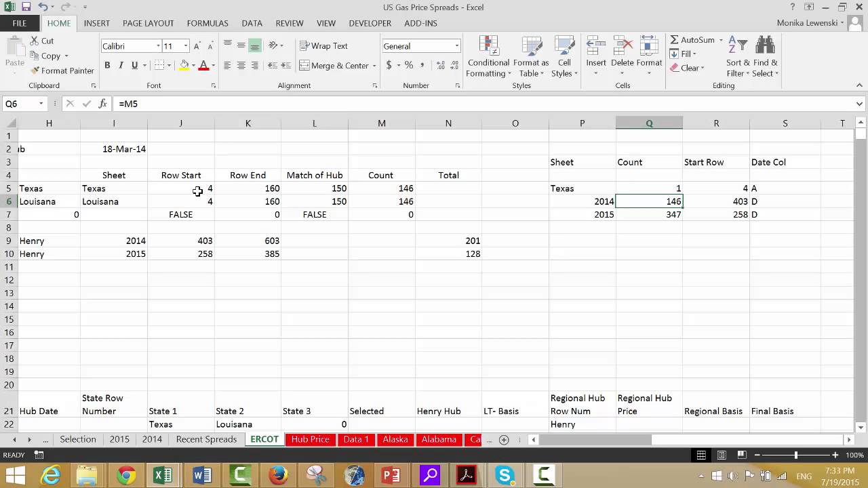Open the Fill dropdown
The image size is (868, 488).
coord(684,54)
